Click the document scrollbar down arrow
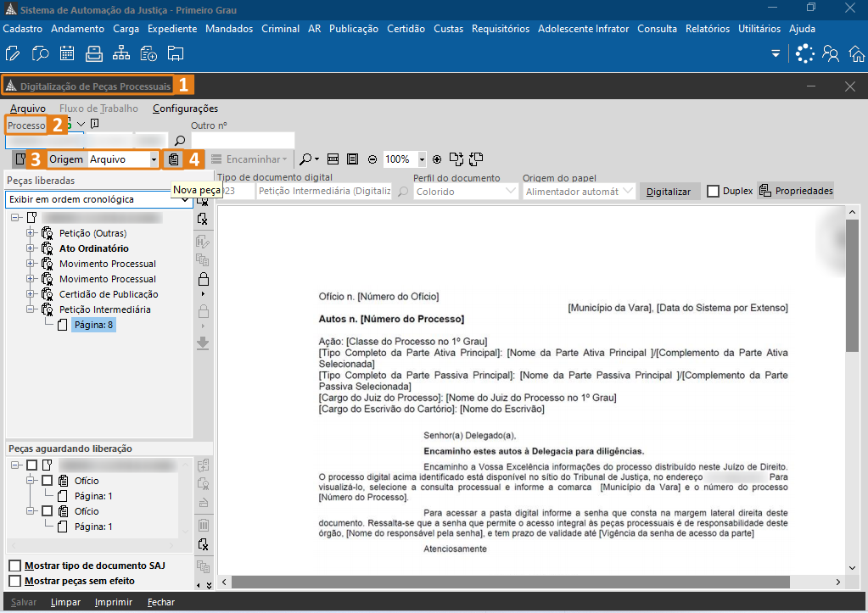The image size is (868, 613). click(x=852, y=567)
